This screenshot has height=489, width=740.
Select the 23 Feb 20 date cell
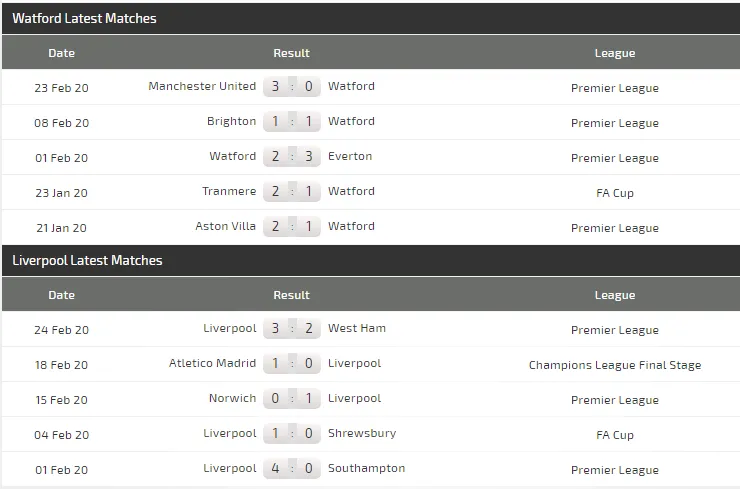click(x=61, y=88)
